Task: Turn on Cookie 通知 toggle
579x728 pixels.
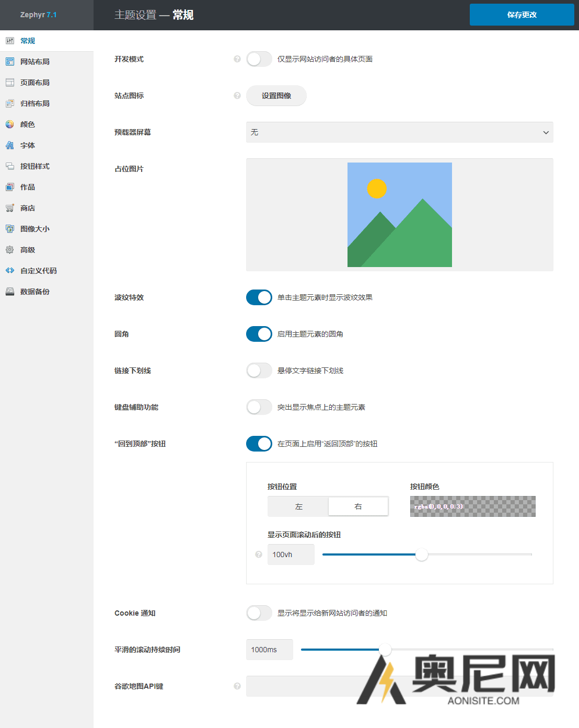Action: click(259, 613)
